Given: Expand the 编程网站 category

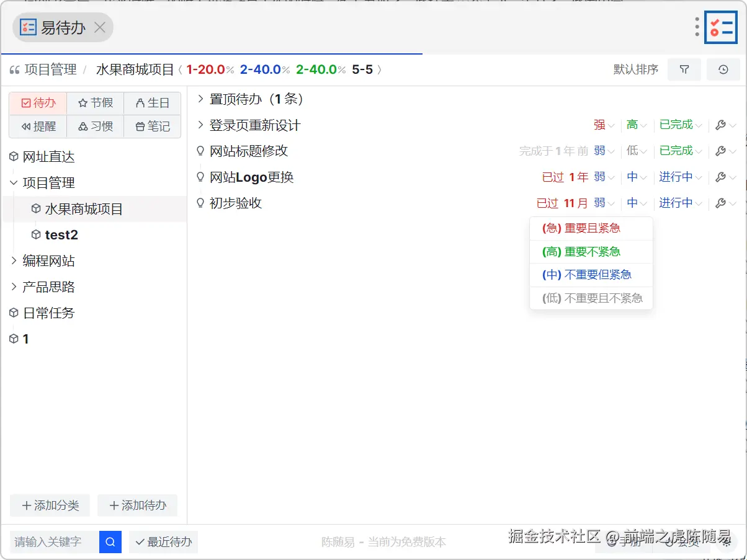Looking at the screenshot, I should pyautogui.click(x=14, y=260).
